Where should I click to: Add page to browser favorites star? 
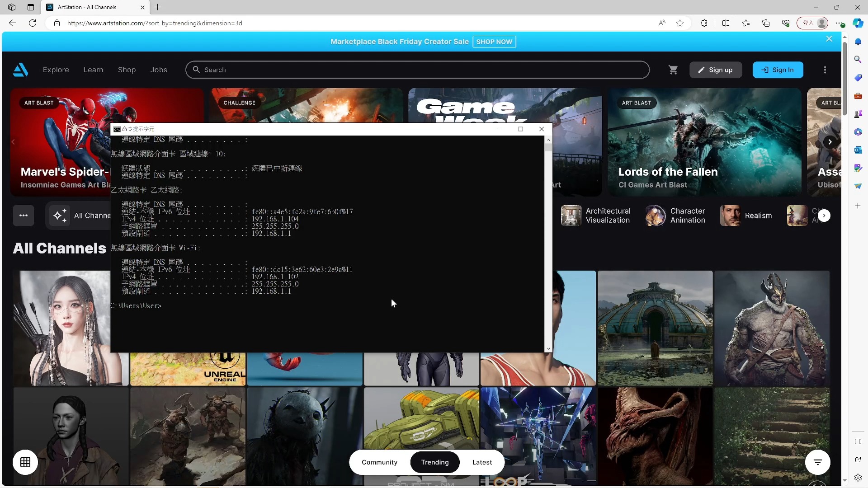[x=680, y=23]
